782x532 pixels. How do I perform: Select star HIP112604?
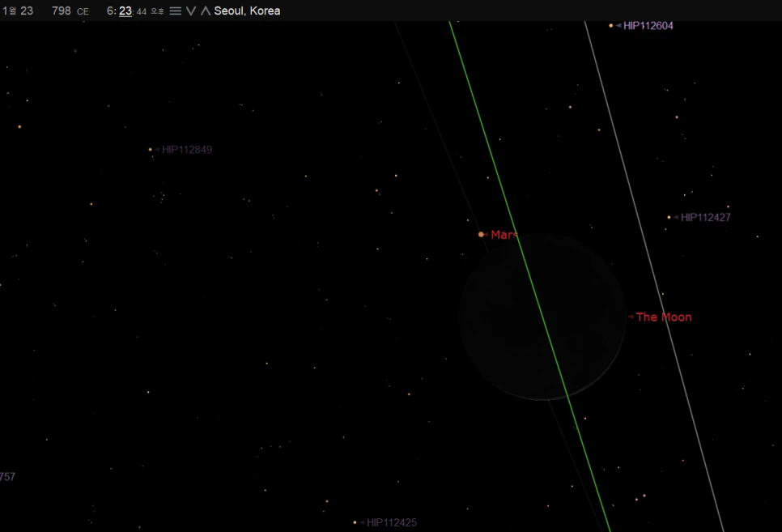click(x=611, y=25)
